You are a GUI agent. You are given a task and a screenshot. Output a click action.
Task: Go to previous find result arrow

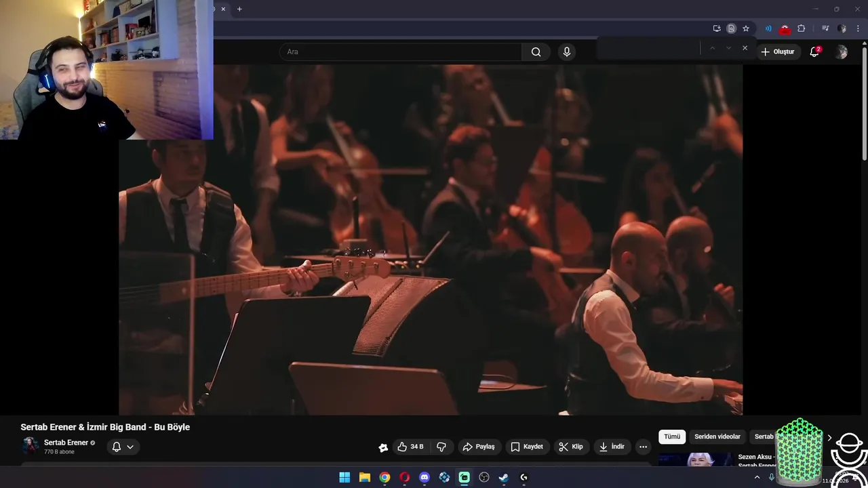coord(712,48)
